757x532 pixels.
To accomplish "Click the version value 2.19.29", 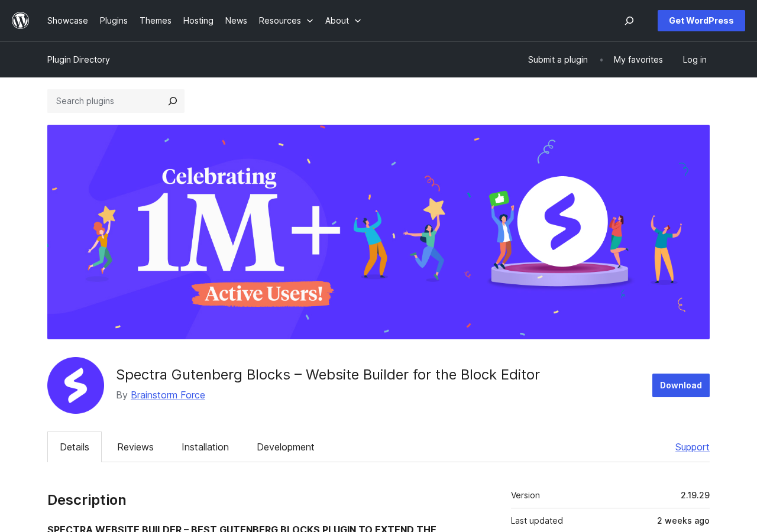I will coord(695,495).
